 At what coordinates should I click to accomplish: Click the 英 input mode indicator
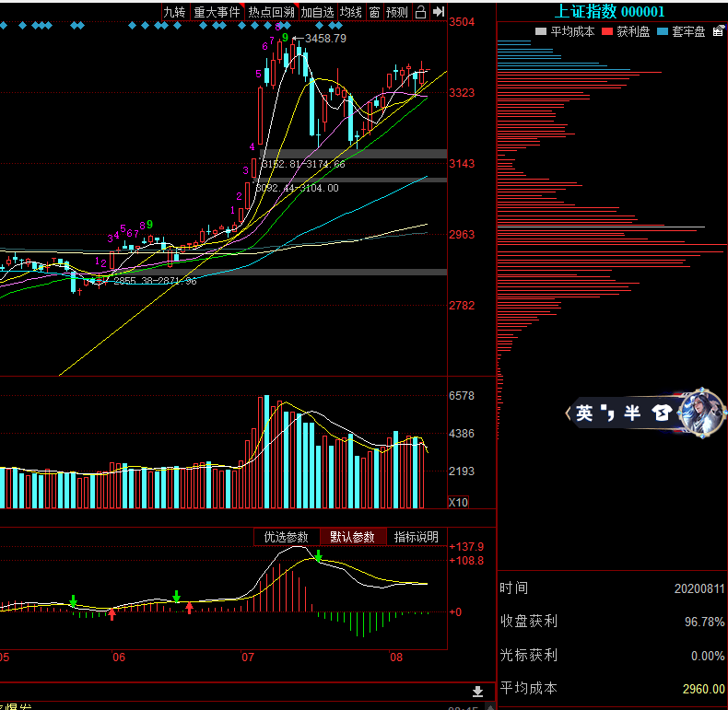584,413
